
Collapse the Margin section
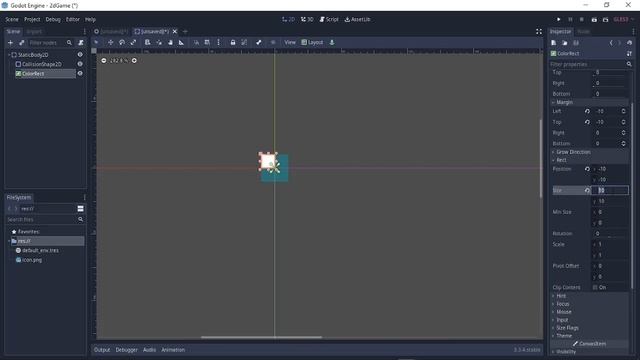(553, 102)
